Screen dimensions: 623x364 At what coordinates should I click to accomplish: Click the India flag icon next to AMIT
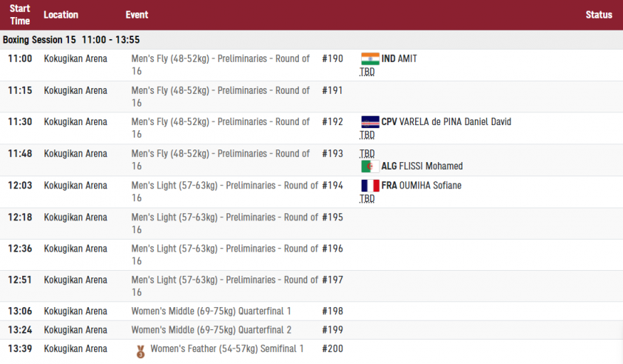tap(370, 58)
